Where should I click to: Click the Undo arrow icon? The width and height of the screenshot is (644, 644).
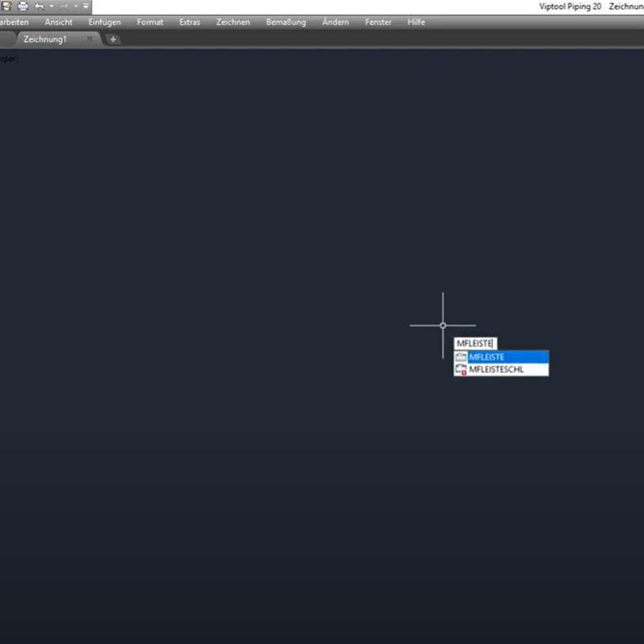point(39,7)
